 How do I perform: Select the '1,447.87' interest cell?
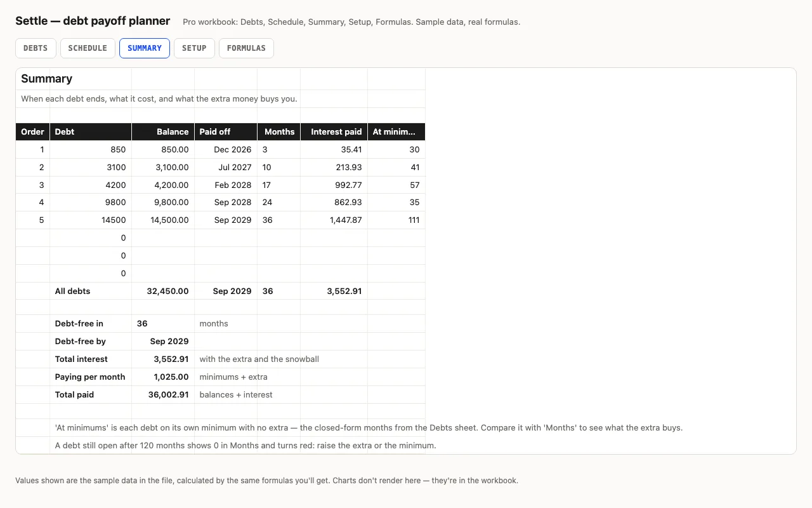(334, 220)
